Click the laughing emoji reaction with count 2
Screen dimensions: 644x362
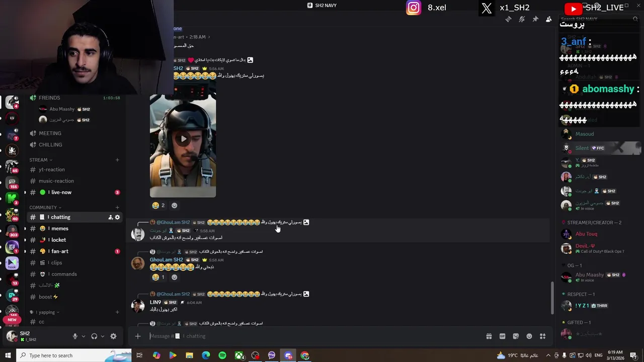click(x=158, y=205)
